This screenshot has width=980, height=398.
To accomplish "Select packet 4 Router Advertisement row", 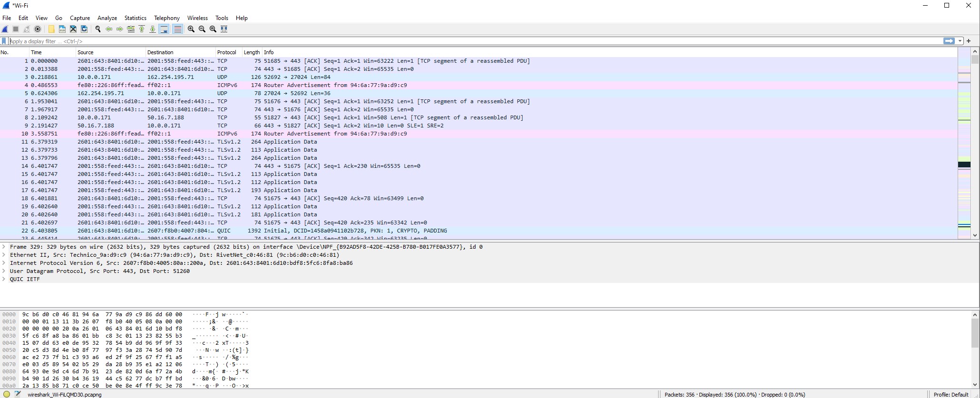I will 478,85.
